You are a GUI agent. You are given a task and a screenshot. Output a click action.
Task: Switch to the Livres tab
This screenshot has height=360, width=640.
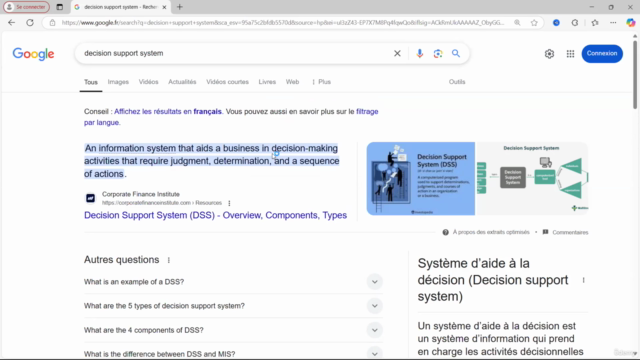267,82
